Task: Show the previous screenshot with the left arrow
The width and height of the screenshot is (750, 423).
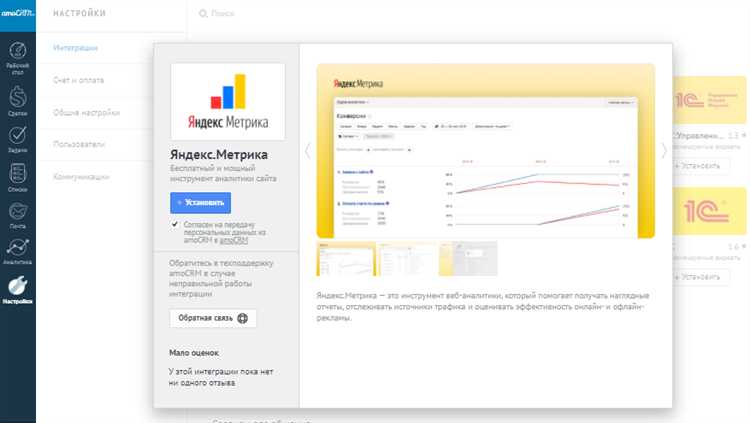Action: 307,151
